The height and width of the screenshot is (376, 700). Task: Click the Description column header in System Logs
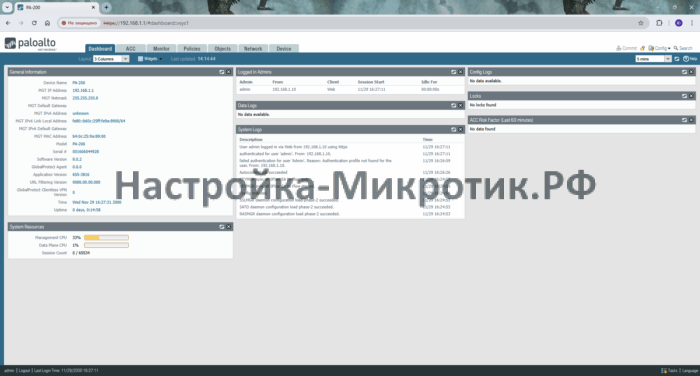pyautogui.click(x=251, y=140)
